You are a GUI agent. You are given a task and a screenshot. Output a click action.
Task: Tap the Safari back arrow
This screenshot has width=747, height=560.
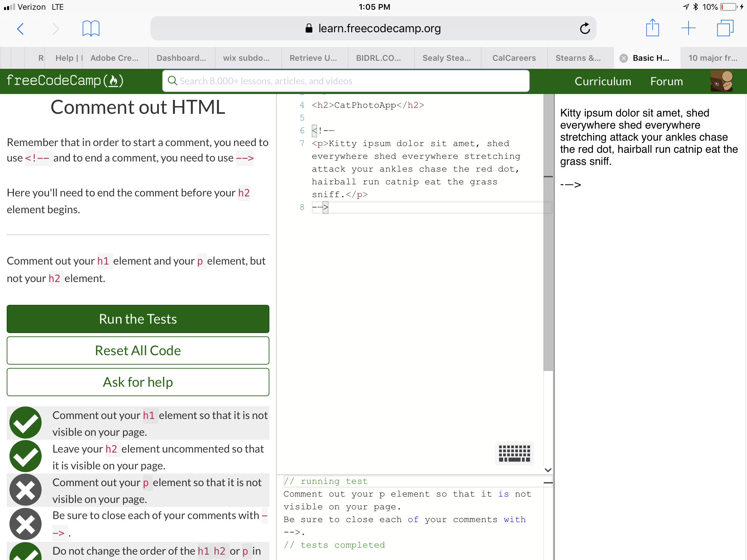coord(20,29)
